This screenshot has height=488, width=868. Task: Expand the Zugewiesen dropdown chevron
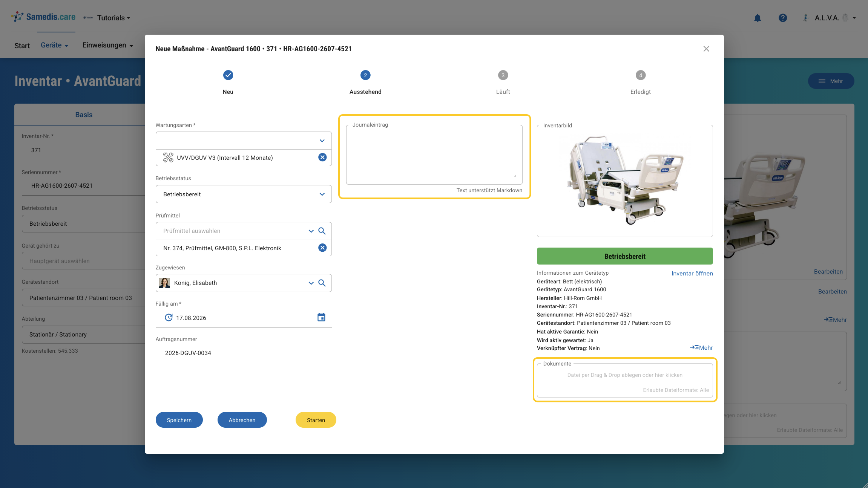(x=311, y=283)
